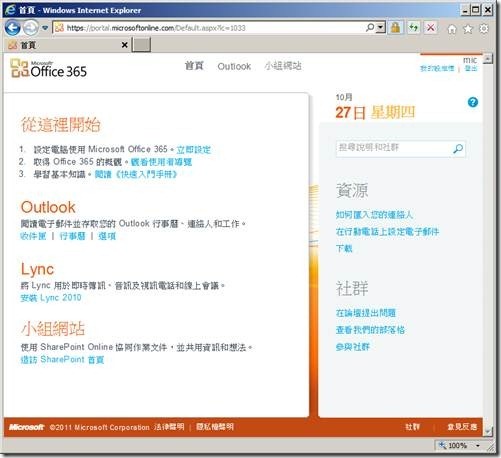The image size is (501, 458).
Task: Open the IE Tools gear icon
Action: [484, 29]
